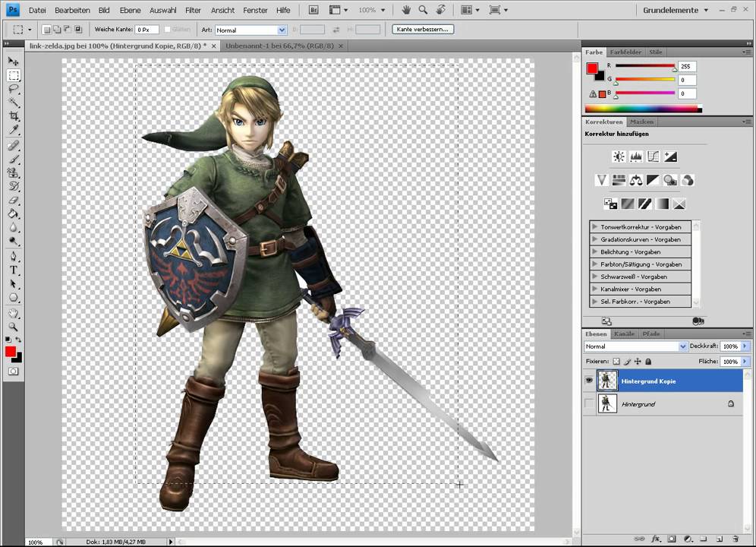Image resolution: width=756 pixels, height=547 pixels.
Task: Select the Eyedropper tool
Action: 14,129
